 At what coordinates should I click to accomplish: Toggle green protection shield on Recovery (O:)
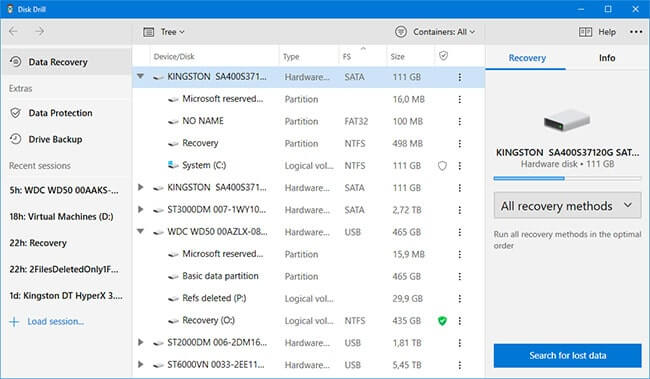tap(442, 321)
